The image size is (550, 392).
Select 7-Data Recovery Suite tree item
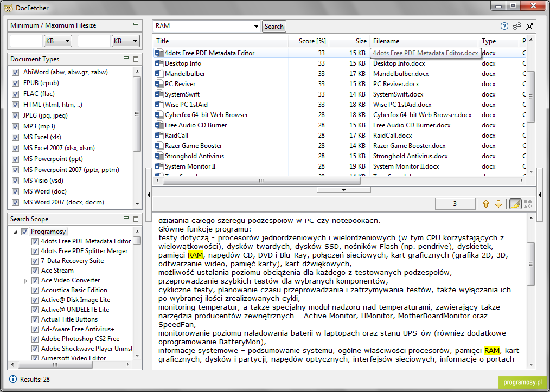(72, 261)
